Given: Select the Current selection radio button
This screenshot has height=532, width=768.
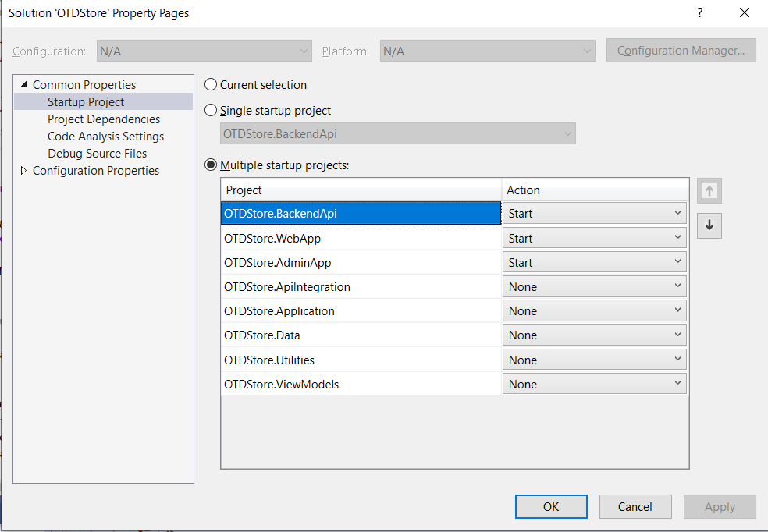Looking at the screenshot, I should coord(211,85).
